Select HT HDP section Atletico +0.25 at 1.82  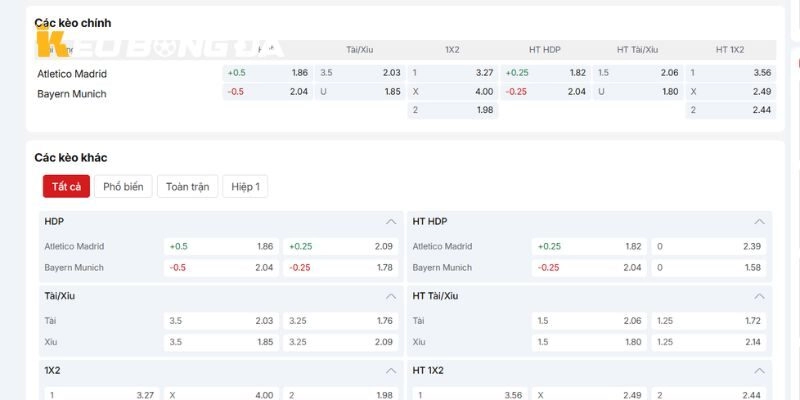589,246
